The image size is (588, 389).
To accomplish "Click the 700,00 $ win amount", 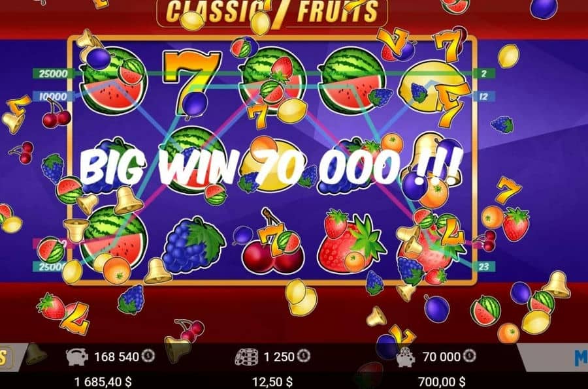I will pos(442,382).
